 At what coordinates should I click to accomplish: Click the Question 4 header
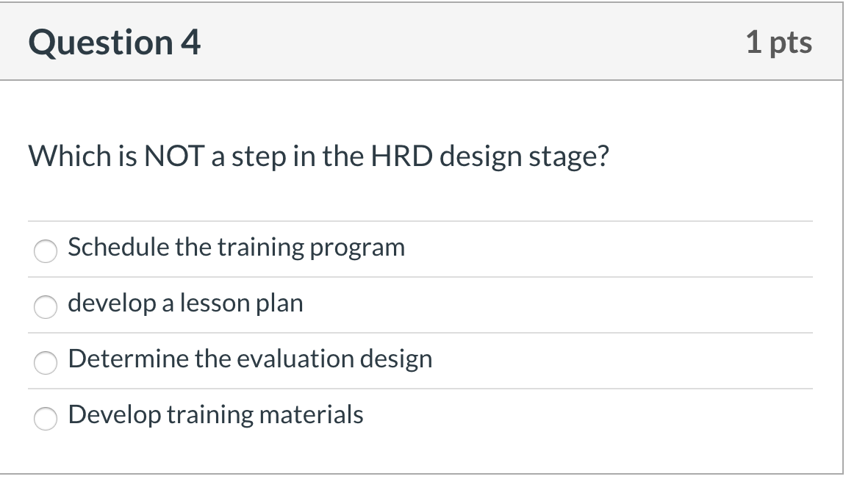[114, 42]
